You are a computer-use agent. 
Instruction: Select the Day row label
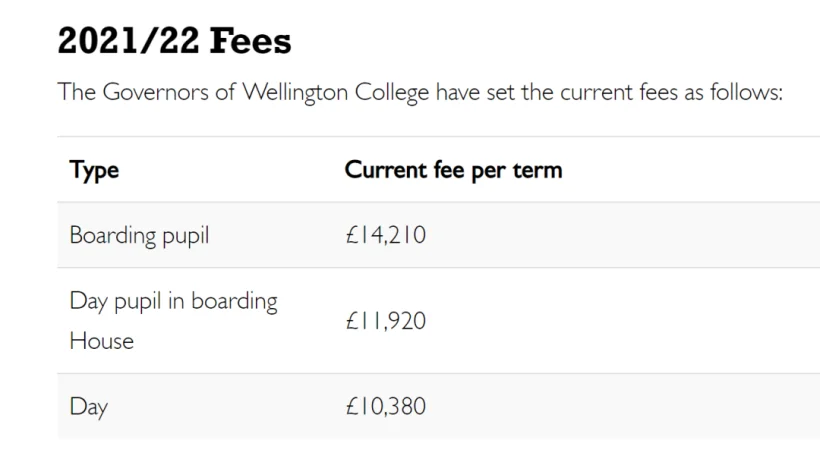89,407
